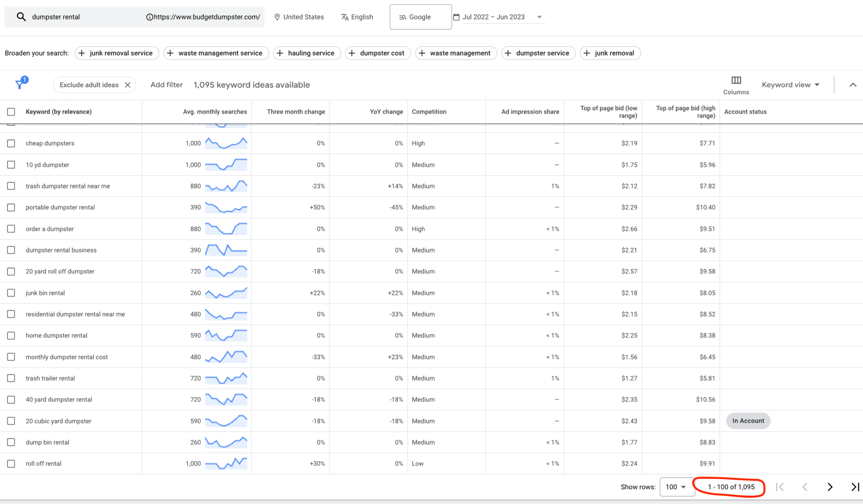
Task: Click the translate language icon beside English
Action: pyautogui.click(x=345, y=17)
